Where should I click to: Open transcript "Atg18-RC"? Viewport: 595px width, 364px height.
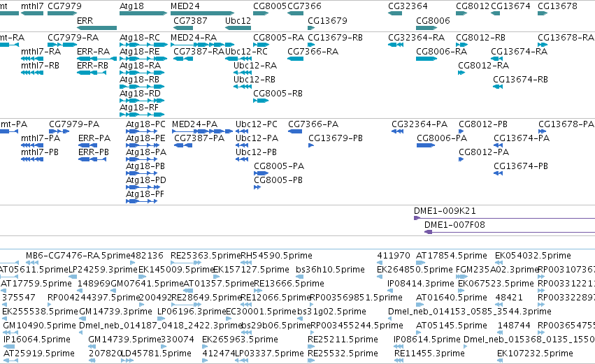click(x=140, y=38)
